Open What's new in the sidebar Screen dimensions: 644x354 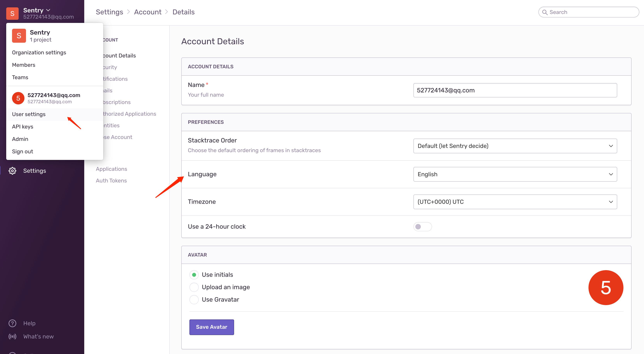[x=38, y=337]
